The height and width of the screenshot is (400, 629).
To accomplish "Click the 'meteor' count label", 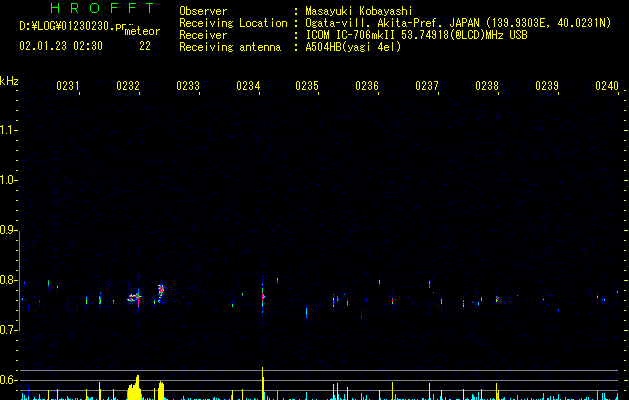I will click(142, 31).
